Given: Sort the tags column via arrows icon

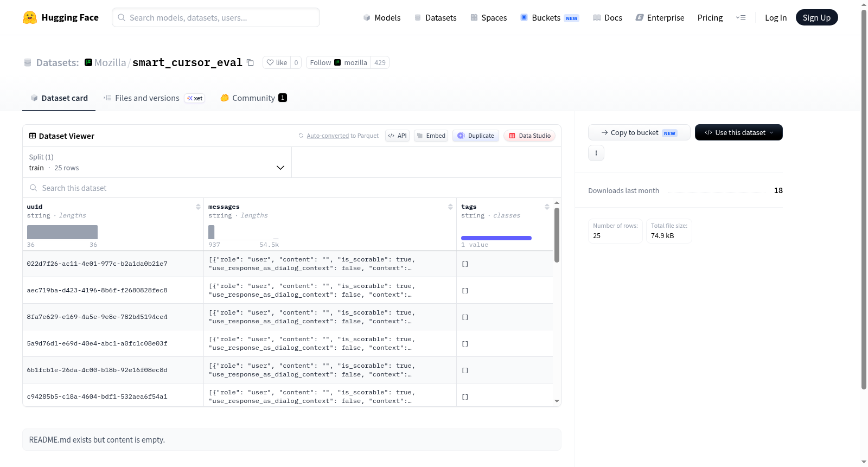Looking at the screenshot, I should click(547, 207).
